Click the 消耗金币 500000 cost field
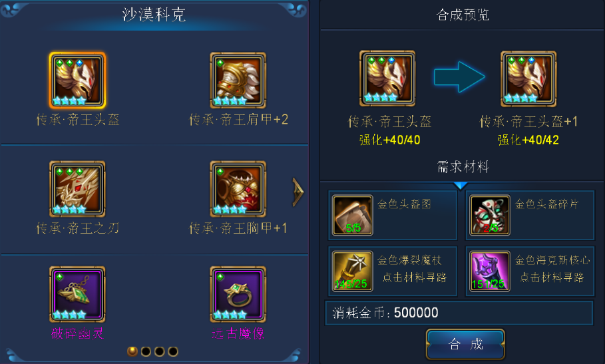 tap(459, 313)
